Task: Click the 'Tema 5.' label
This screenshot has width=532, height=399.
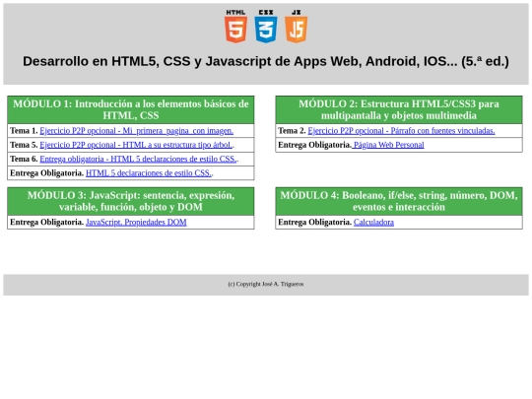Action: point(24,145)
